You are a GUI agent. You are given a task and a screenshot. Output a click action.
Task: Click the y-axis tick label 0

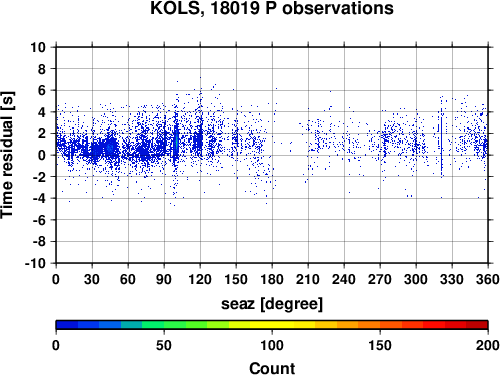tap(42, 155)
